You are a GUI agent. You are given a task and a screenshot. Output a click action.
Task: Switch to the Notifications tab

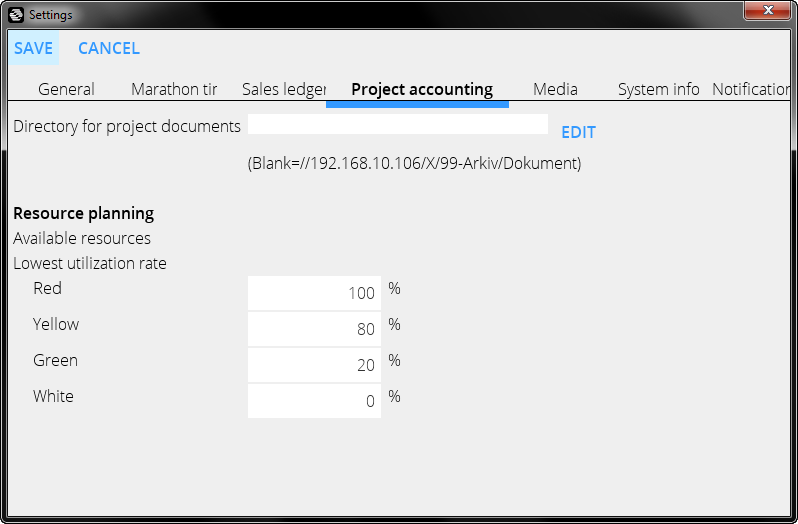point(751,89)
